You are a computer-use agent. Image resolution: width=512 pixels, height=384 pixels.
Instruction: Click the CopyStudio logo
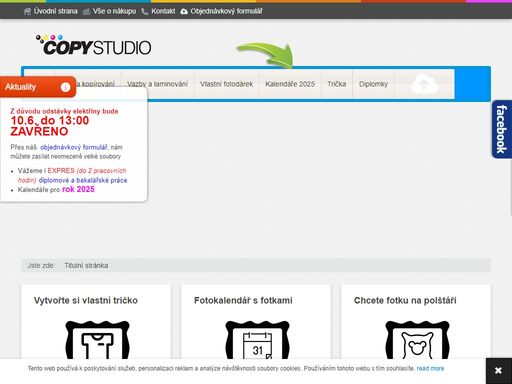point(94,45)
